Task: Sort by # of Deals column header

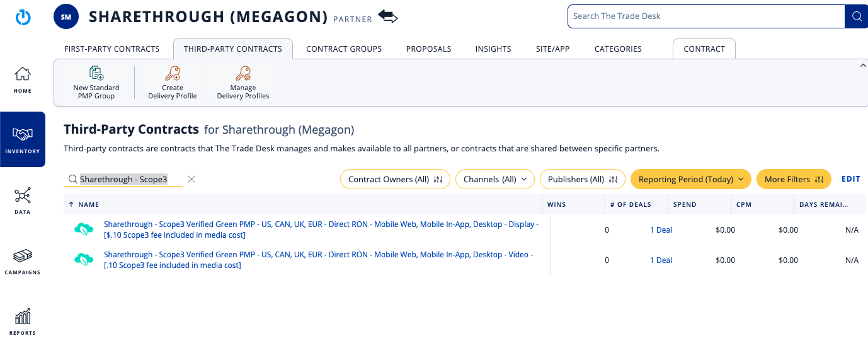Action: tap(636, 204)
